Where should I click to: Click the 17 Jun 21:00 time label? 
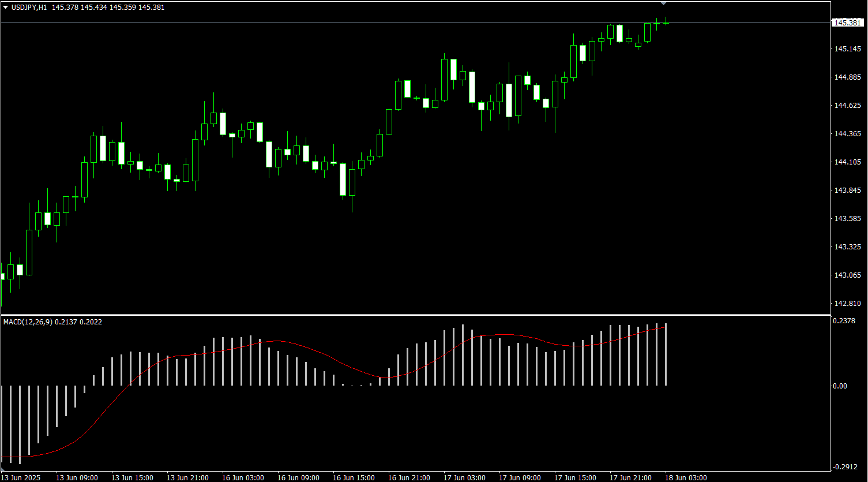(630, 478)
